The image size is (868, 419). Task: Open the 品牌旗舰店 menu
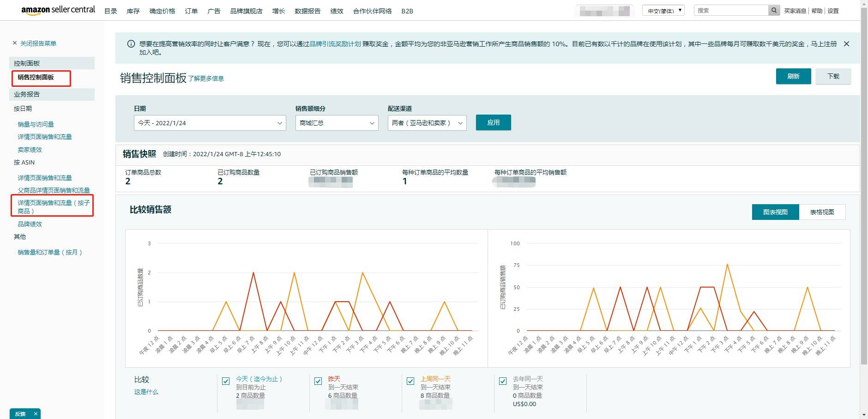[x=246, y=11]
